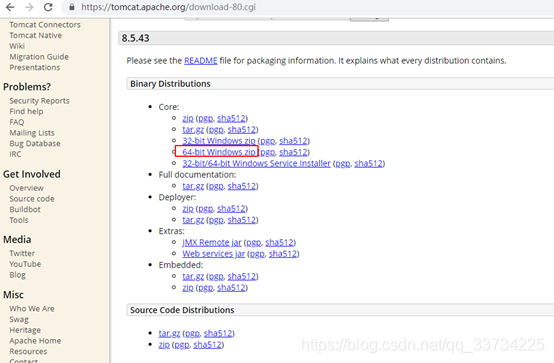Open YouTube under Media
554x363 pixels.
(25, 264)
